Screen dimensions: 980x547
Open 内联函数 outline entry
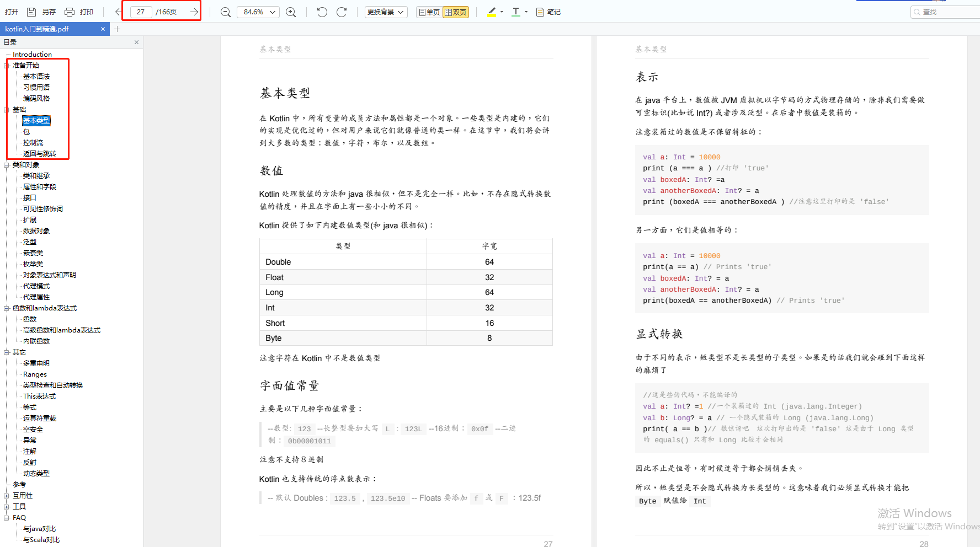[36, 341]
